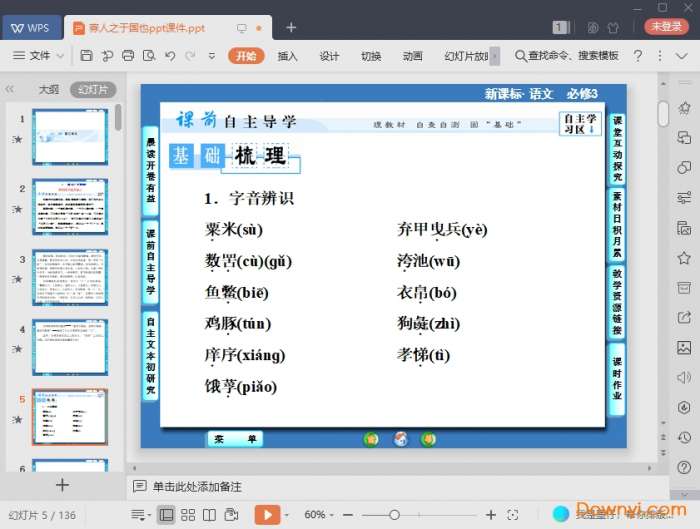Click the zoom slider handle
Image resolution: width=700 pixels, height=529 pixels.
[394, 515]
